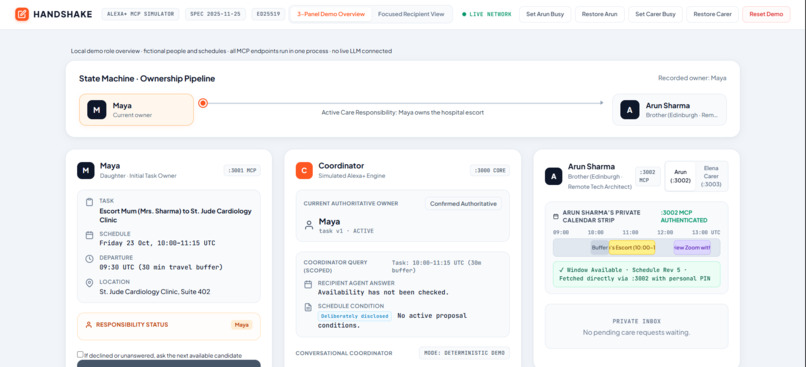Screen dimensions: 806x367
Task: Click the Handshake orange logo icon
Action: point(22,14)
